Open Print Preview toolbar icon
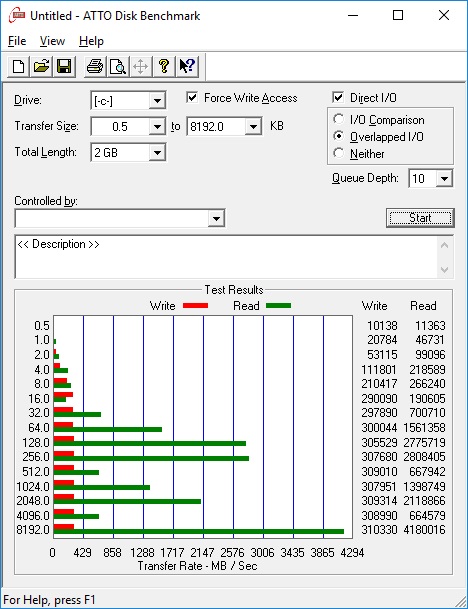This screenshot has height=609, width=468. [118, 66]
